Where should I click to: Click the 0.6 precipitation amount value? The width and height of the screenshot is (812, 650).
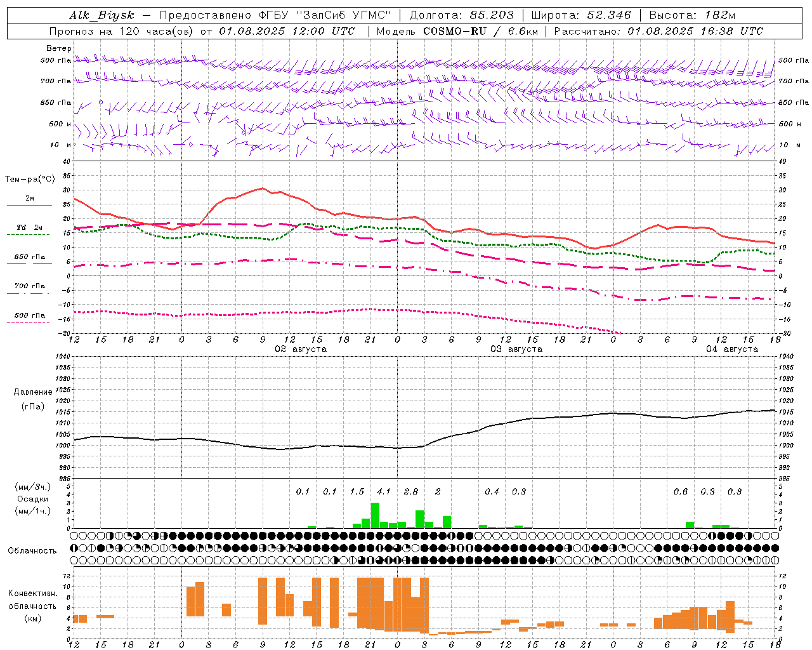(x=681, y=491)
